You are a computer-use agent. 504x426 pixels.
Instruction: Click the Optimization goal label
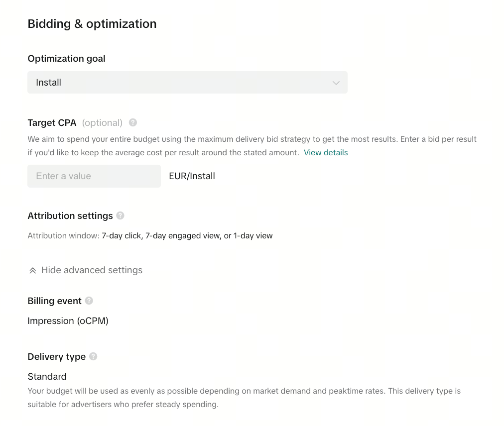point(67,58)
